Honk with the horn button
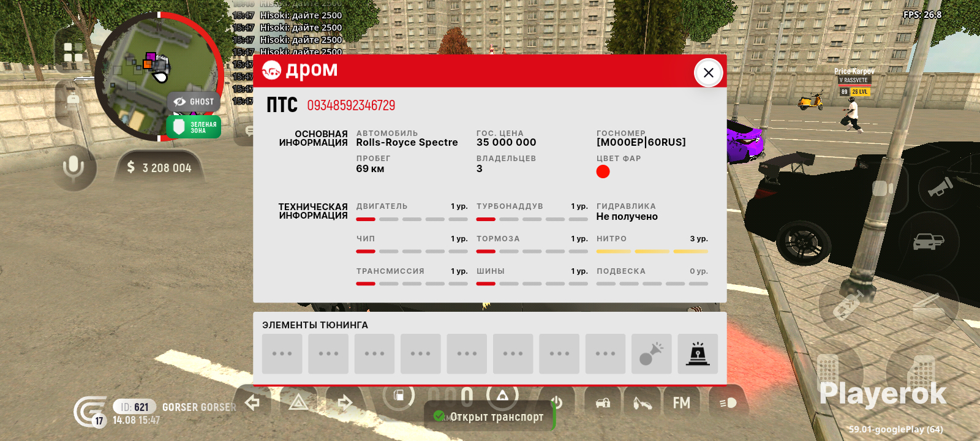The height and width of the screenshot is (441, 980). (x=941, y=187)
